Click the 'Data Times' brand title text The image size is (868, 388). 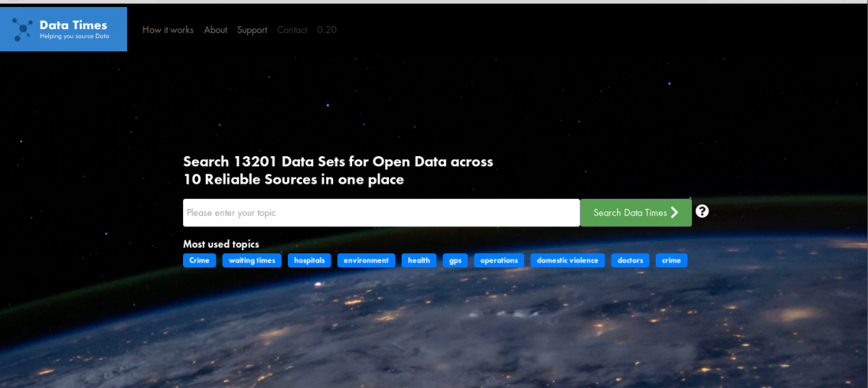73,25
